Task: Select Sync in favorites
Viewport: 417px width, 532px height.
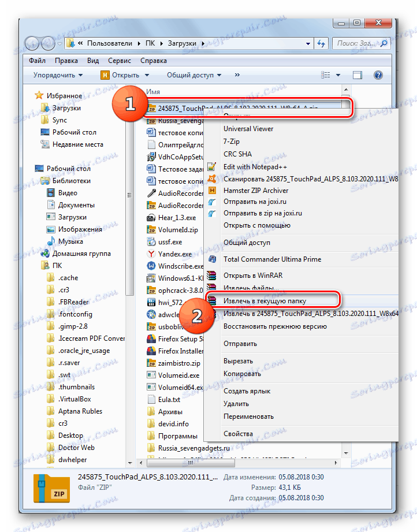Action: coord(59,120)
